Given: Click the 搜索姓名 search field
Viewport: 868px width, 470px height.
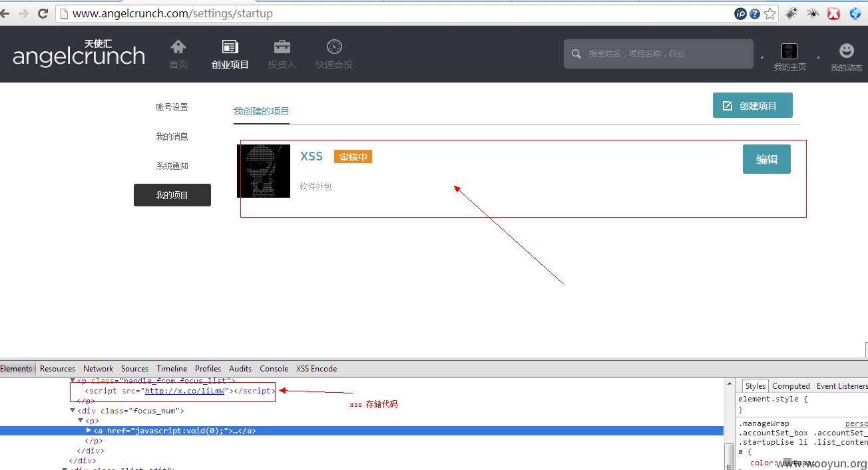Looking at the screenshot, I should (658, 54).
